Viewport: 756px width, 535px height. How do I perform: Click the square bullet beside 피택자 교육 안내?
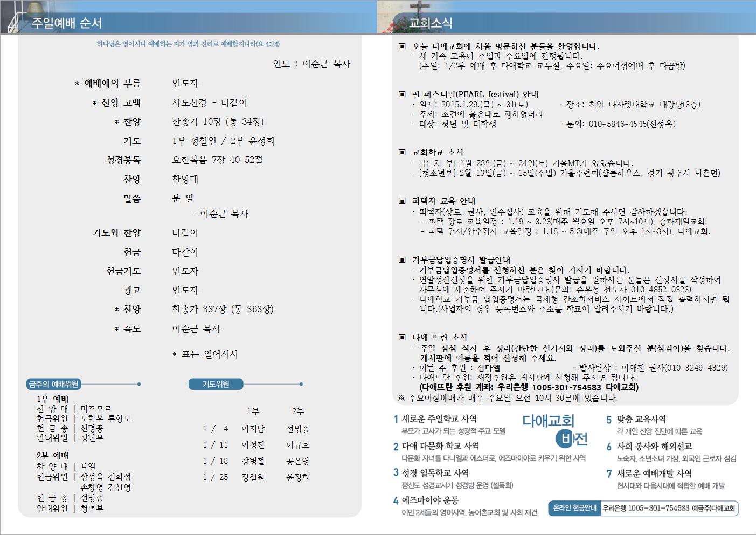(402, 201)
